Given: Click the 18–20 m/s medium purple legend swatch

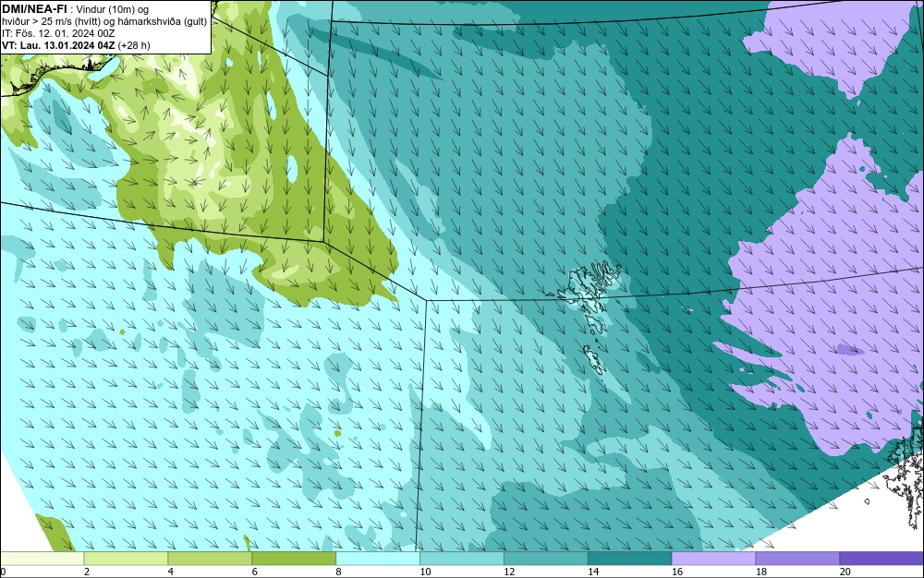Looking at the screenshot, I should pos(798,559).
